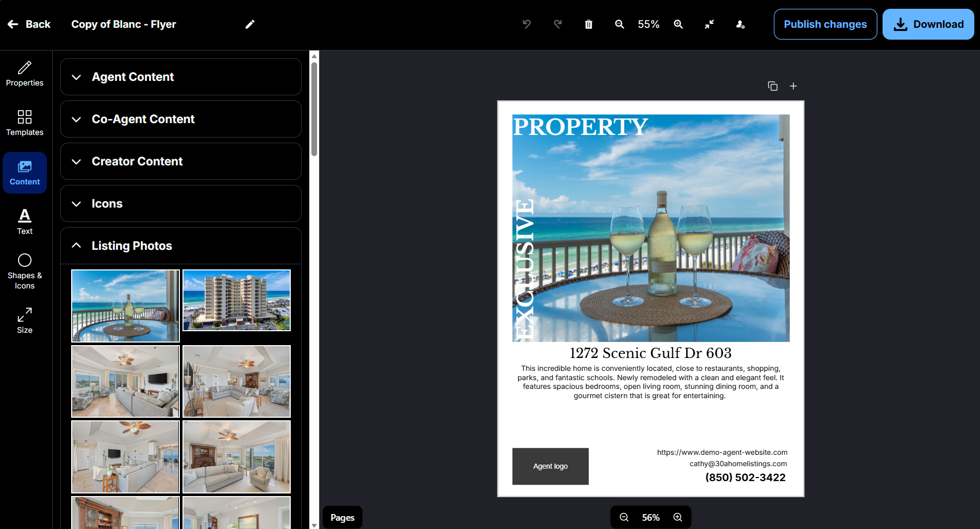Expand the Icons section
This screenshot has width=980, height=529.
(181, 203)
